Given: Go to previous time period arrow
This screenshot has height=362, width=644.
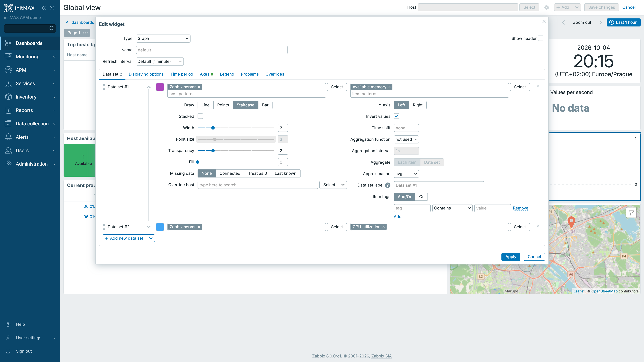Looking at the screenshot, I should coord(563,22).
